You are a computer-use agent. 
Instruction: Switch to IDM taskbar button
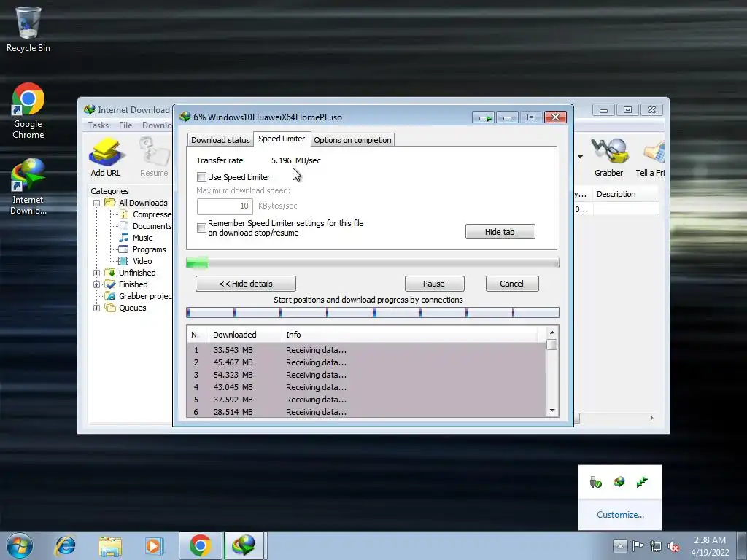tap(244, 545)
